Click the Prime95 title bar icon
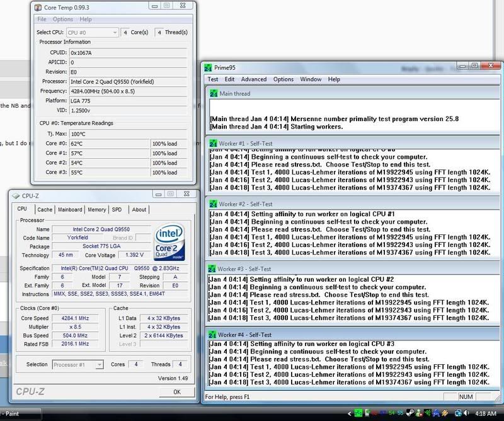 pos(208,67)
